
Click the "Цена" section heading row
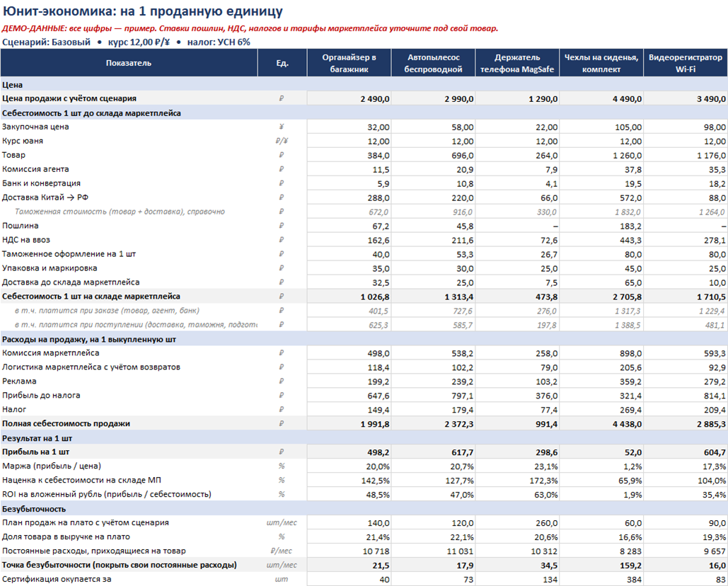pos(364,85)
